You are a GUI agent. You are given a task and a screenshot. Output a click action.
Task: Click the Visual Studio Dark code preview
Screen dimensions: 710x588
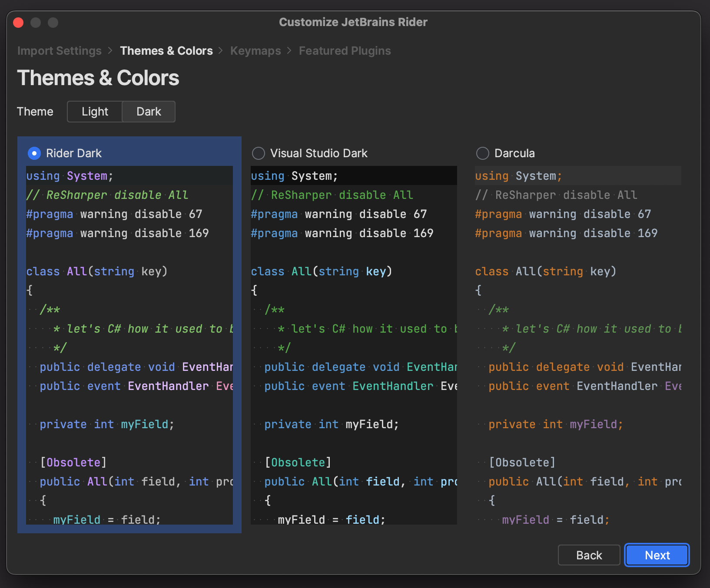(x=354, y=345)
